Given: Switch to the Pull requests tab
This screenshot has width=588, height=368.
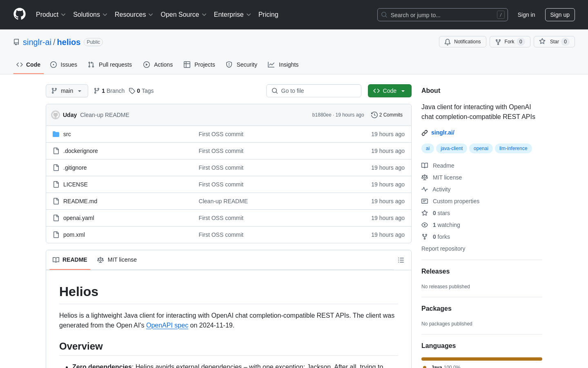Looking at the screenshot, I should click(x=110, y=65).
